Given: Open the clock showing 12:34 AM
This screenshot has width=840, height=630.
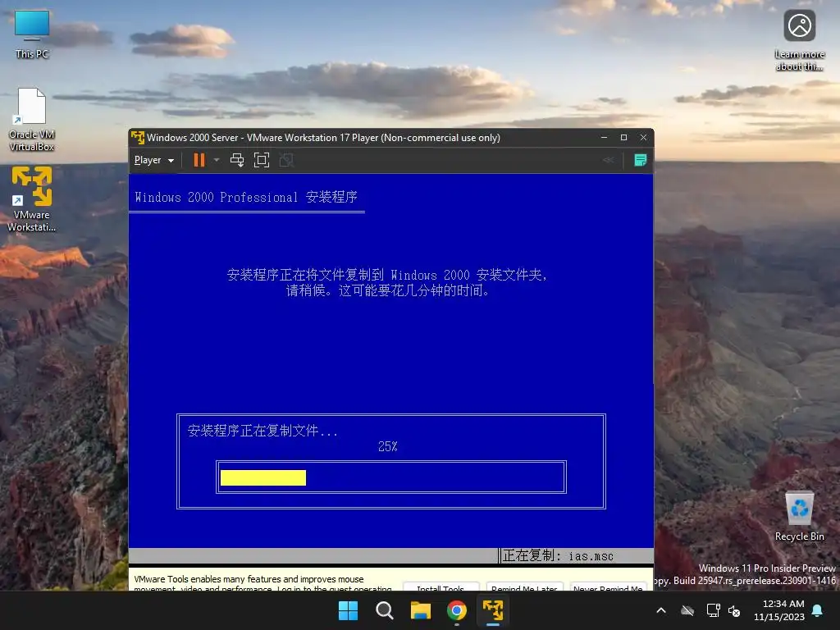Looking at the screenshot, I should [x=779, y=610].
